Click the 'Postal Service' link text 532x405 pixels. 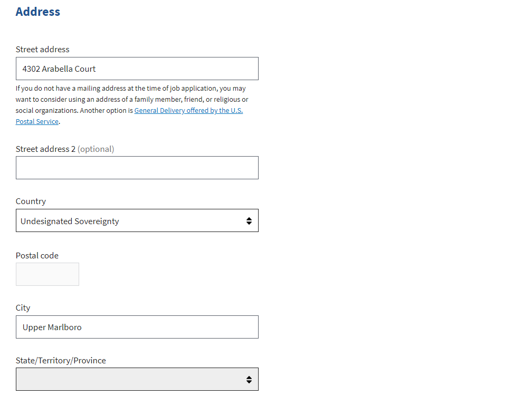[37, 122]
